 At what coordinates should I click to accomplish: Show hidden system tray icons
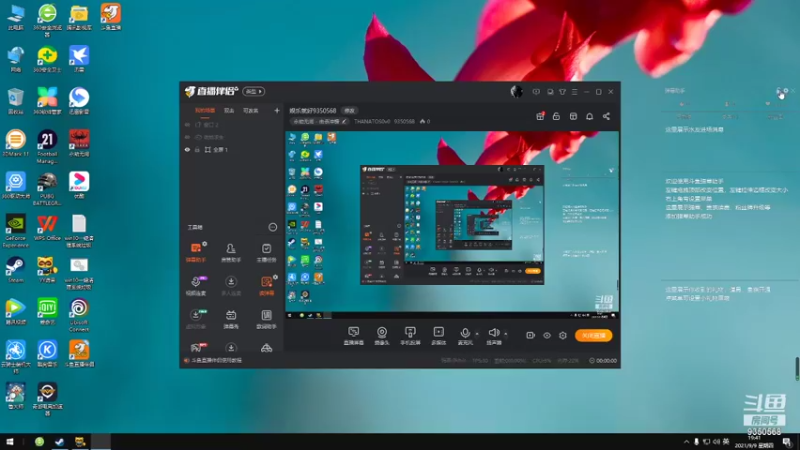(686, 442)
